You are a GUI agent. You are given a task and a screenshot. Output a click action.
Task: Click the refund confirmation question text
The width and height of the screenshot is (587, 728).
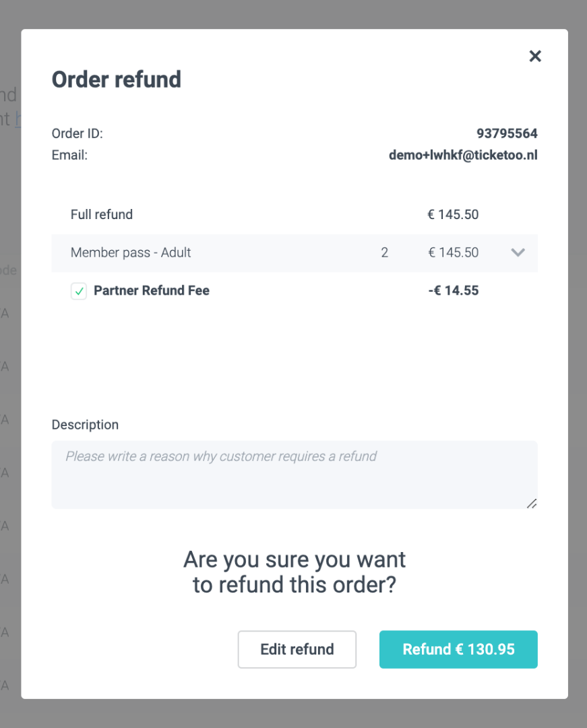(x=295, y=572)
